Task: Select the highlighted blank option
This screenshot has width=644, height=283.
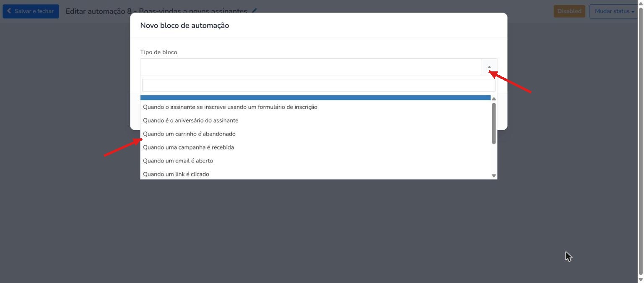Action: point(315,97)
